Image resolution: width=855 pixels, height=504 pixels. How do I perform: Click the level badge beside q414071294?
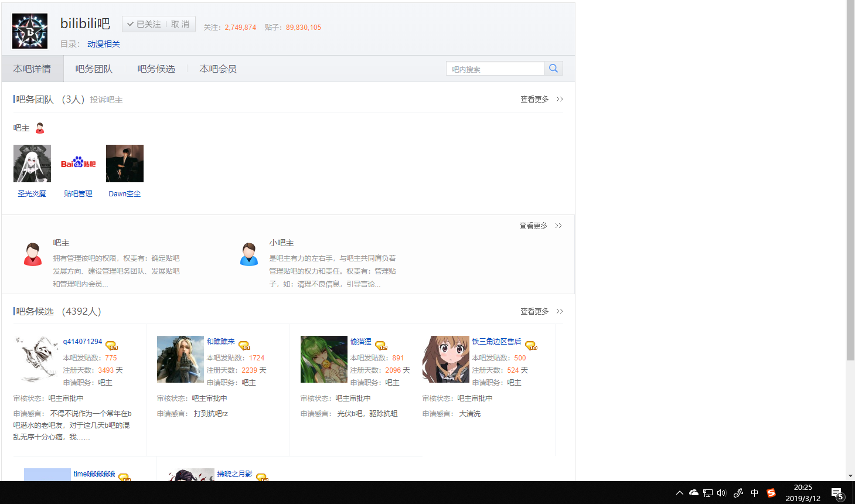(111, 346)
